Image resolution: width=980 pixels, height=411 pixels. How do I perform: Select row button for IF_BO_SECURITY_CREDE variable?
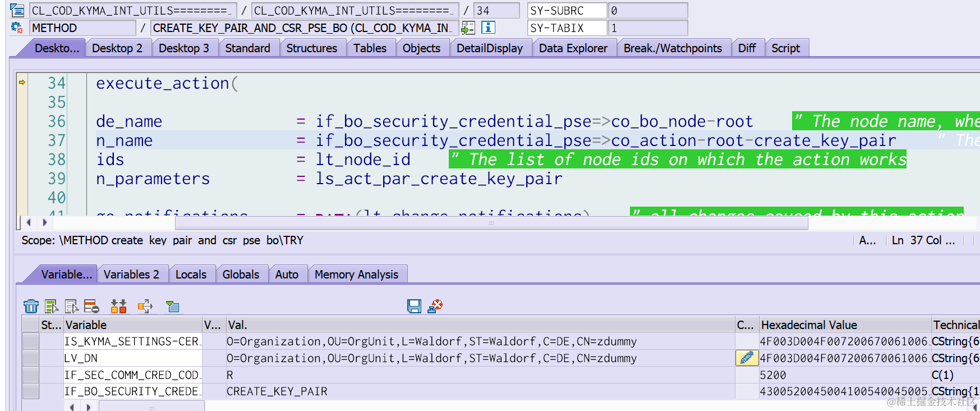(30, 391)
